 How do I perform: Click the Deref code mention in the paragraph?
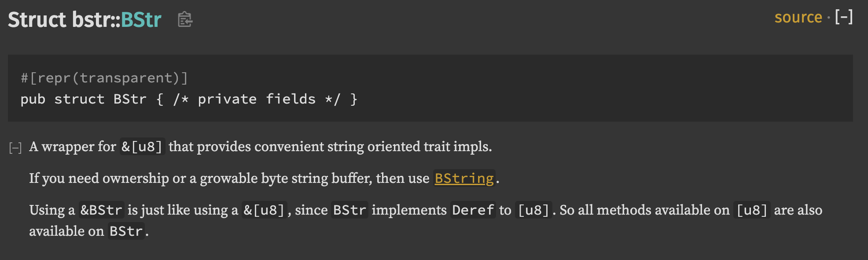(x=472, y=210)
